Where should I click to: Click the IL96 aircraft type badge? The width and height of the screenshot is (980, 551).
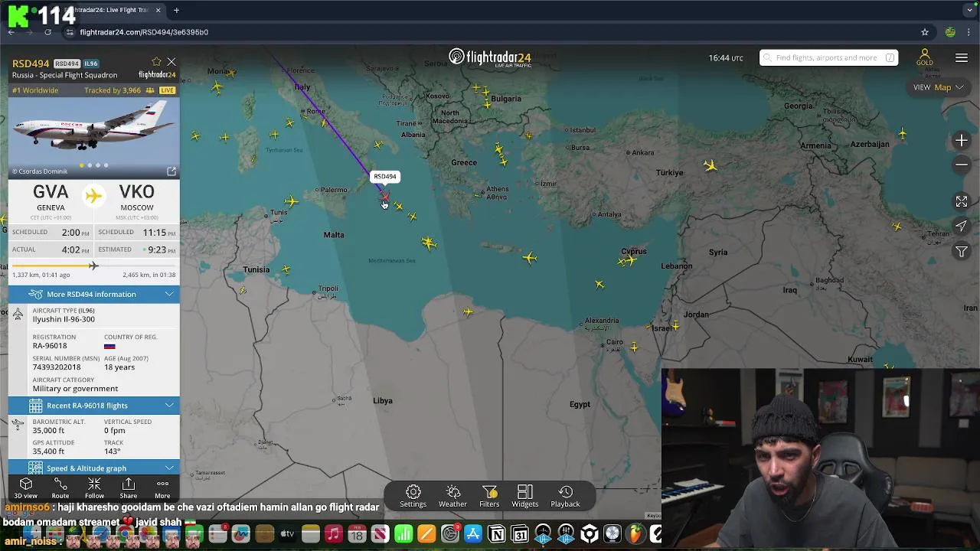pos(91,64)
